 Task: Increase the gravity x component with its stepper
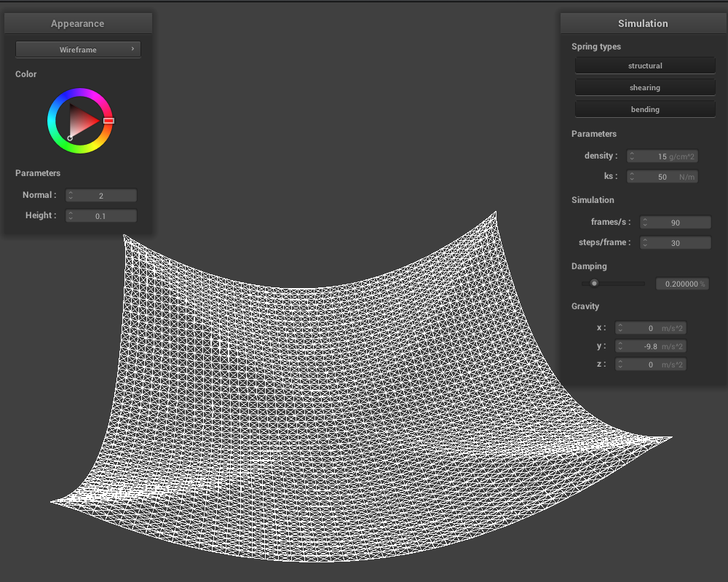(x=620, y=325)
